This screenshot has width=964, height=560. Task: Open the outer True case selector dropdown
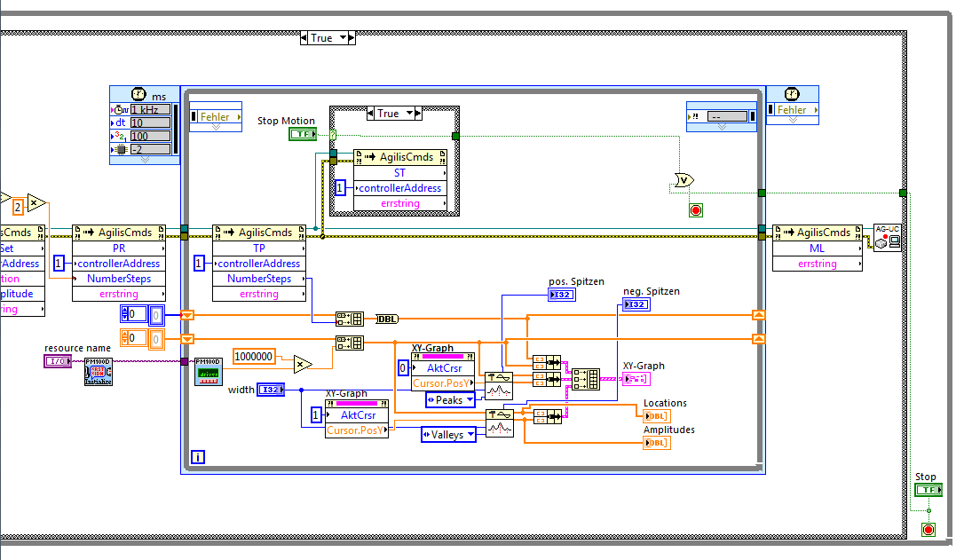click(343, 37)
